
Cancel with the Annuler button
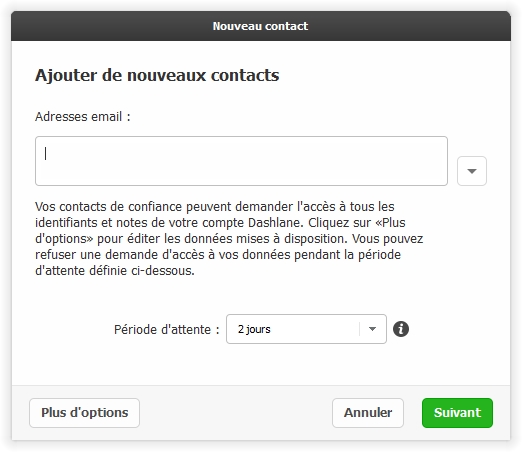tap(368, 413)
